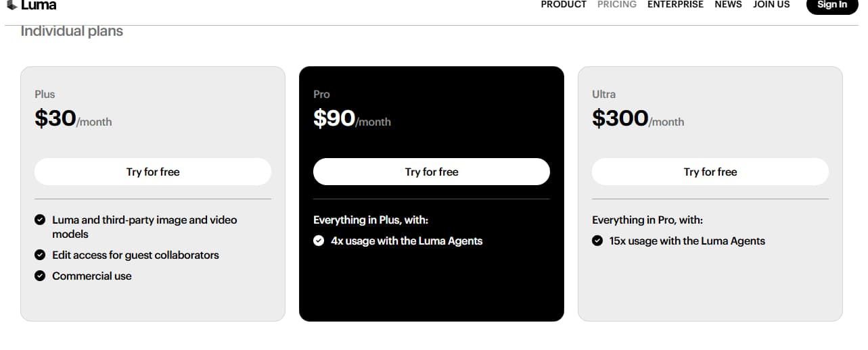Open the JOIN US page
Image resolution: width=868 pixels, height=350 pixels.
771,5
